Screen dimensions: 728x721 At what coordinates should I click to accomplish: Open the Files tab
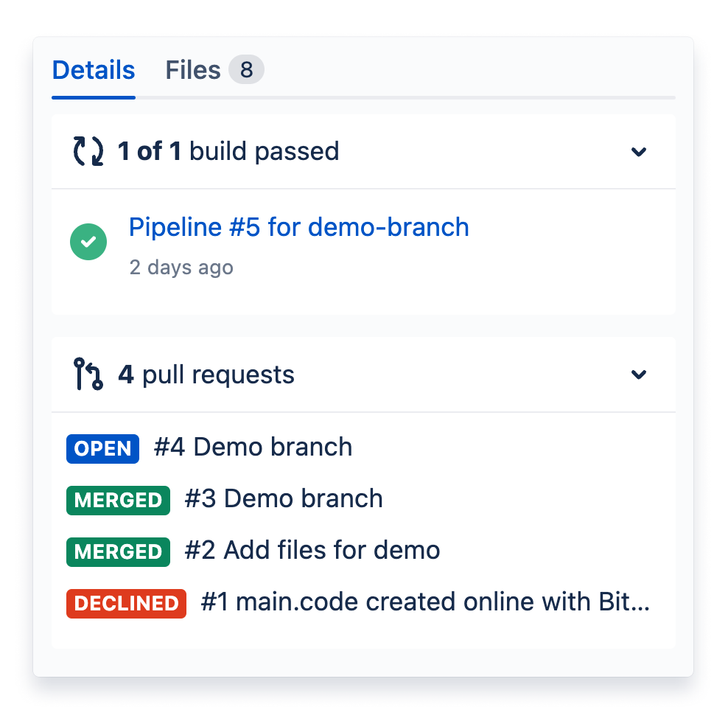[x=192, y=71]
